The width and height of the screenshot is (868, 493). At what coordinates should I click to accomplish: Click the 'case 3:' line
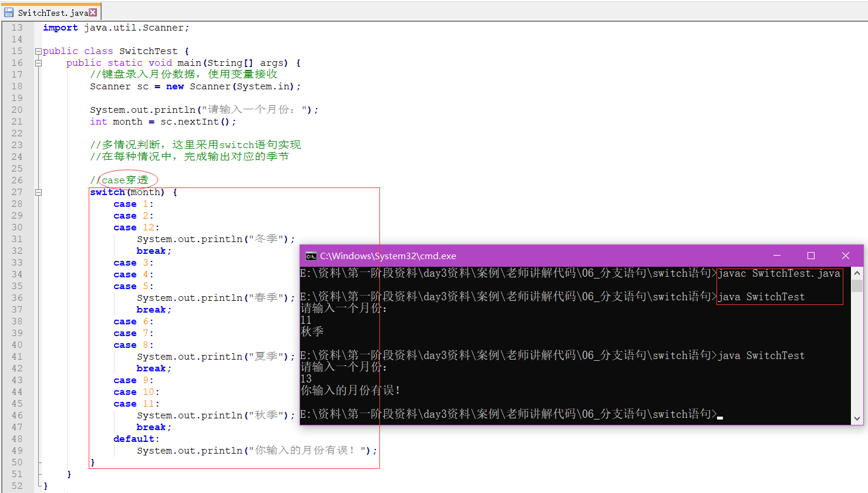tap(133, 263)
